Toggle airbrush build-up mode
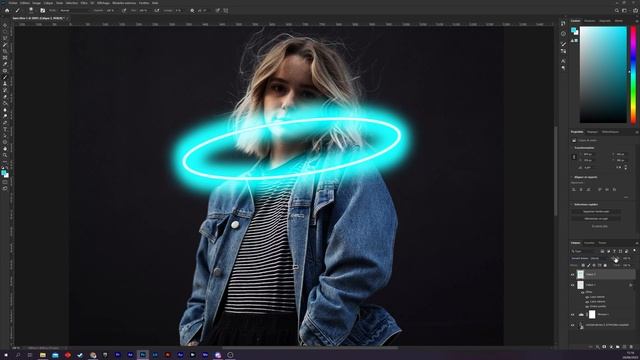Screen dimensions: 640x360 point(157,11)
